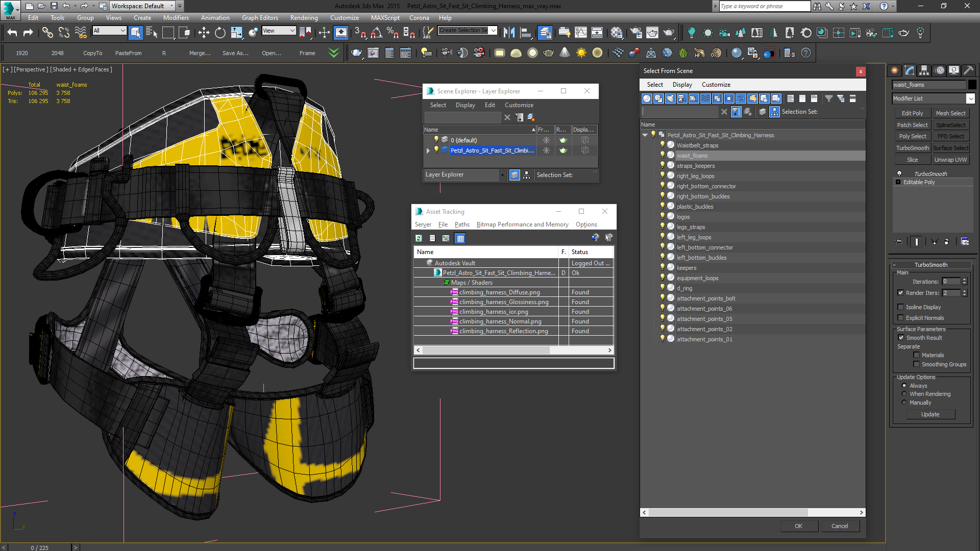The width and height of the screenshot is (980, 551).
Task: Toggle the Angle Snap icon
Action: click(376, 33)
